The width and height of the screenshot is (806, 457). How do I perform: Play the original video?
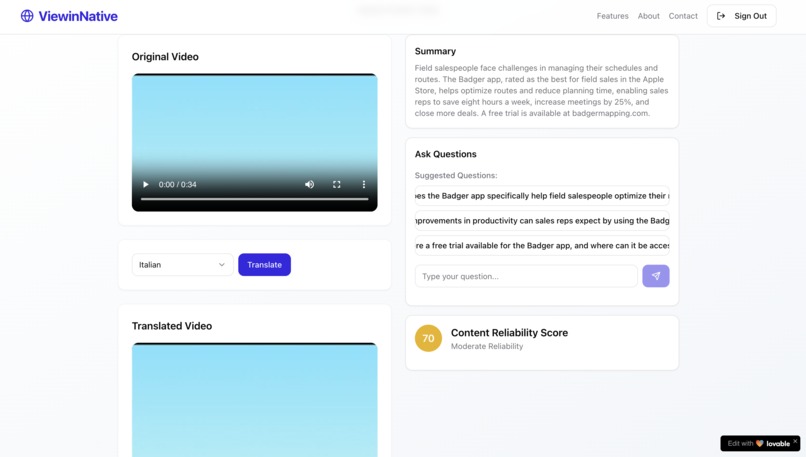145,184
